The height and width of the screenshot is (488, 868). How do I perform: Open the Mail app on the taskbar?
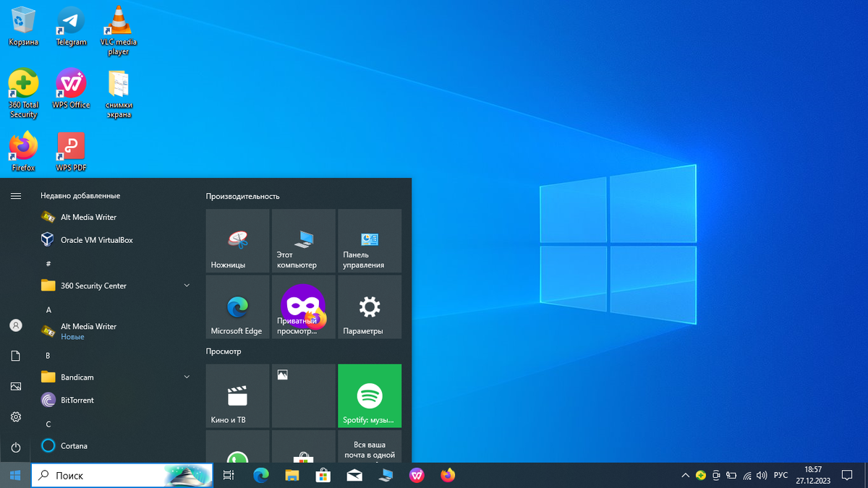point(354,475)
